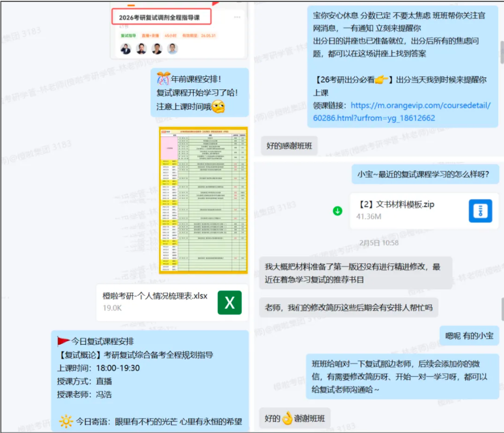Click the thinking face emoji after 注意上课时间哦
Viewport: 504px width, 433px height.
click(x=218, y=107)
